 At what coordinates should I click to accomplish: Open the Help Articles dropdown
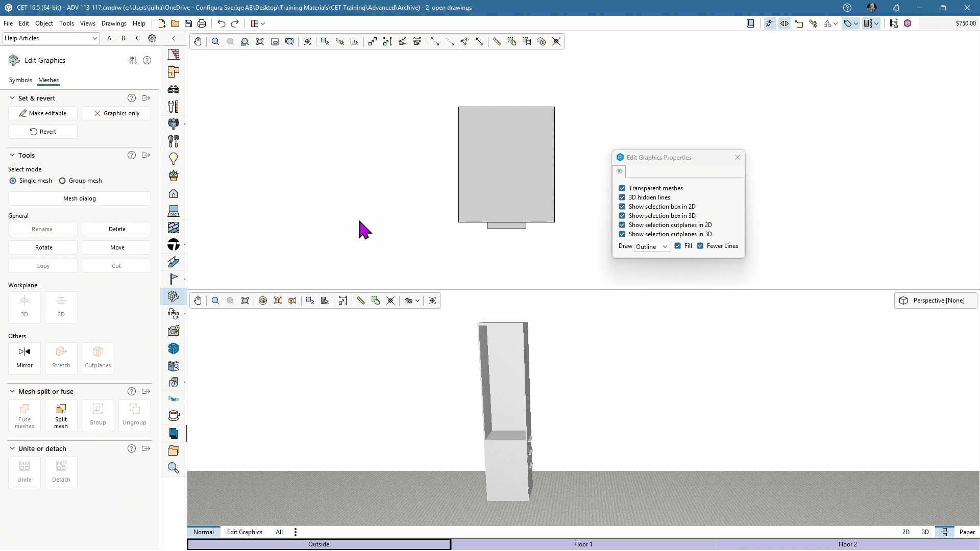[51, 38]
